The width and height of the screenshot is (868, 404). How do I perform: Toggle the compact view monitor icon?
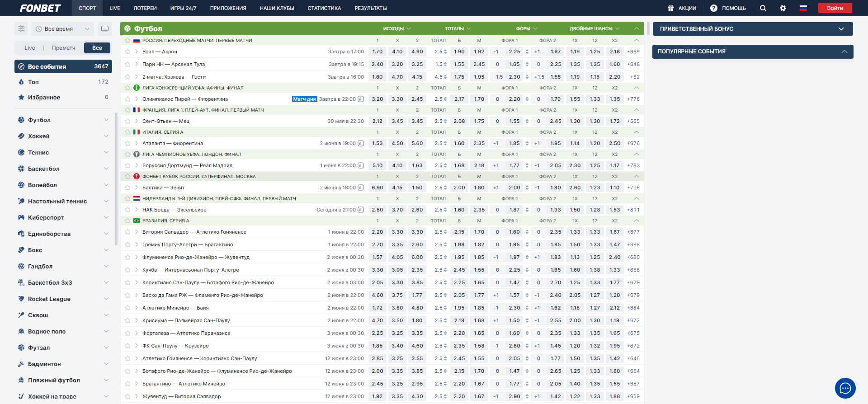[x=105, y=28]
